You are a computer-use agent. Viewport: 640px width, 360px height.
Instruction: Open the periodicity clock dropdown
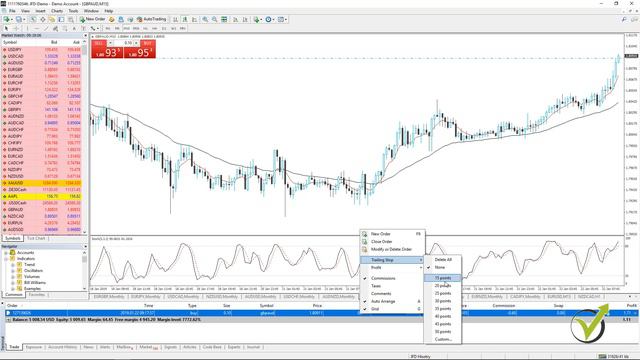coord(269,19)
